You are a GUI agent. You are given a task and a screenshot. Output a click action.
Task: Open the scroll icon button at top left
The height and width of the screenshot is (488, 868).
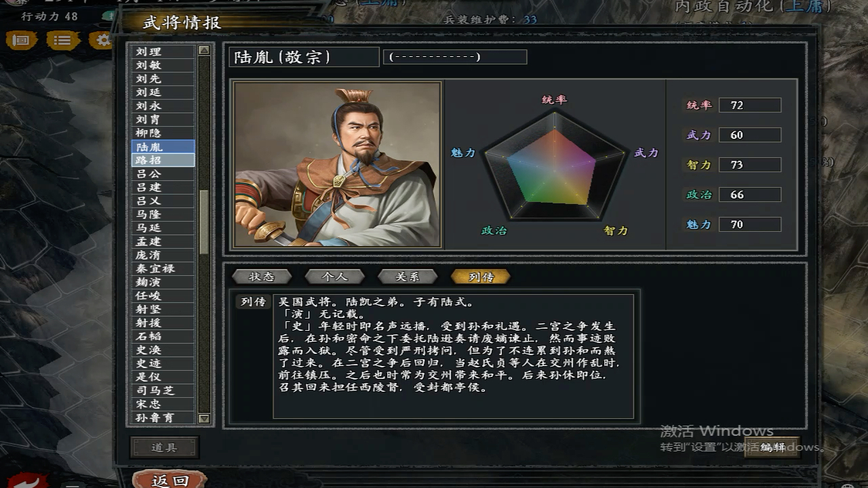click(22, 41)
